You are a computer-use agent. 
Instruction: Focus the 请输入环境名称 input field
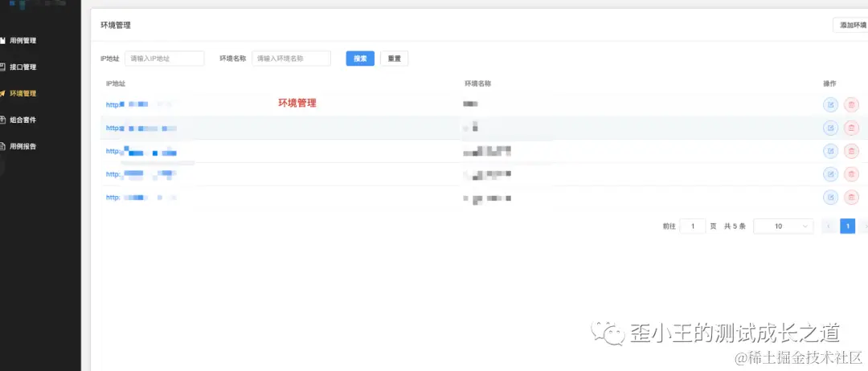291,59
